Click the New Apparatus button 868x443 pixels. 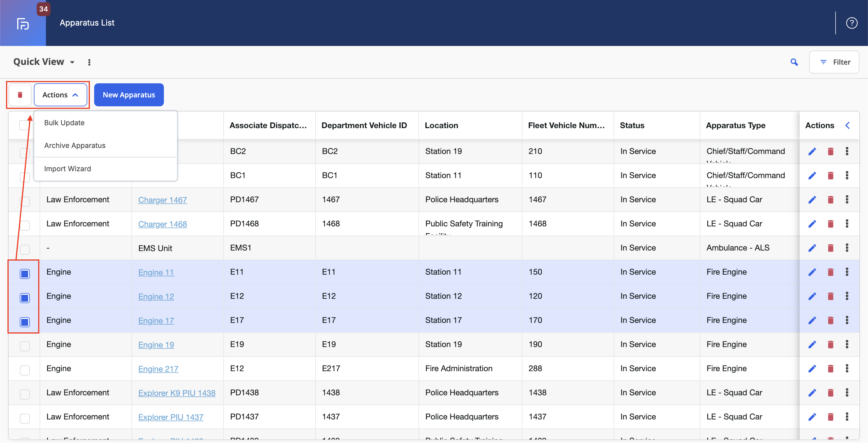(129, 95)
